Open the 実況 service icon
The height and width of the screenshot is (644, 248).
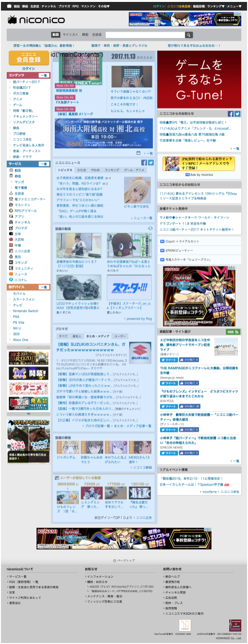(x=10, y=257)
